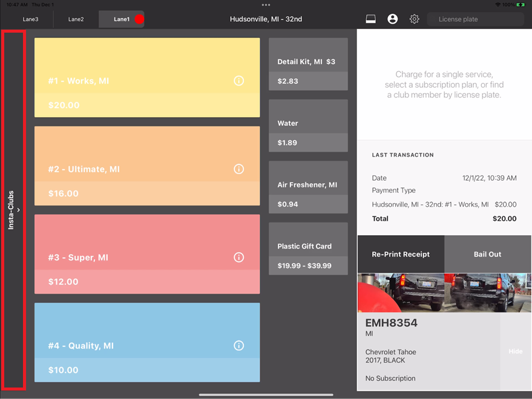Add Water for $1.89
Viewport: 532px width, 399px height.
pyautogui.click(x=308, y=126)
